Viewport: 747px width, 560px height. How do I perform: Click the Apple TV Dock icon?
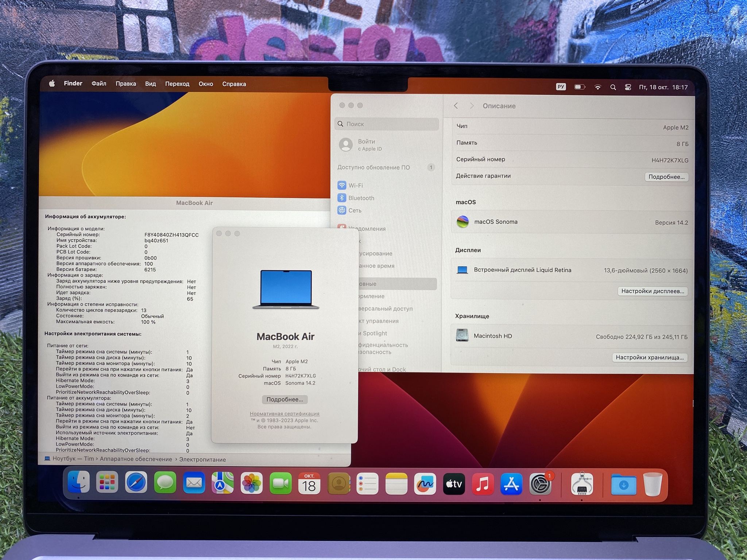point(454,484)
